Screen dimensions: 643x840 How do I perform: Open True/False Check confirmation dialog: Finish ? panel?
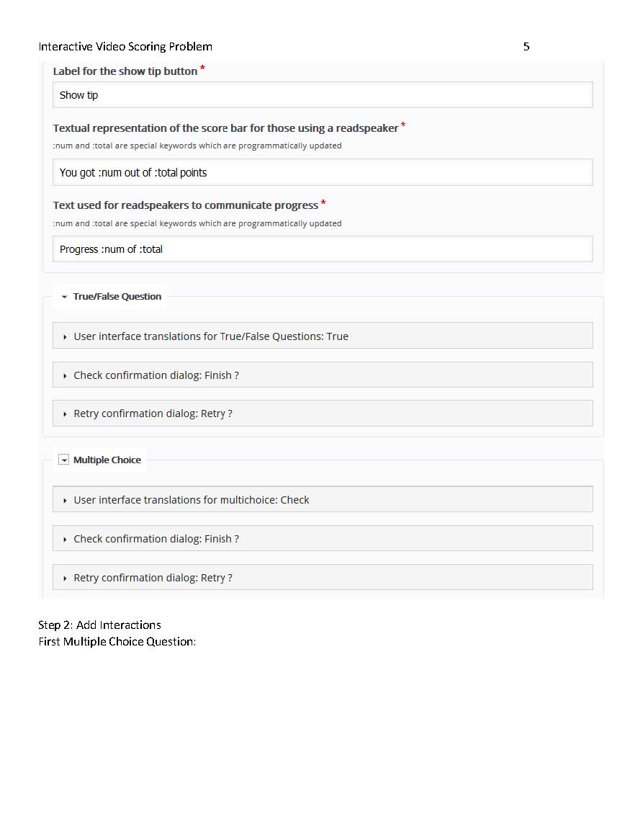click(x=323, y=375)
